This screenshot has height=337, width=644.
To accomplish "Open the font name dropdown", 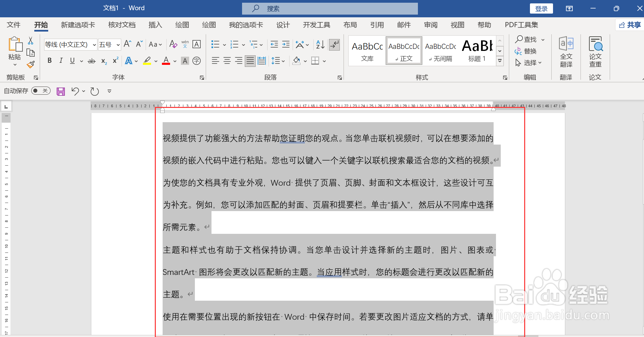I will [x=94, y=44].
